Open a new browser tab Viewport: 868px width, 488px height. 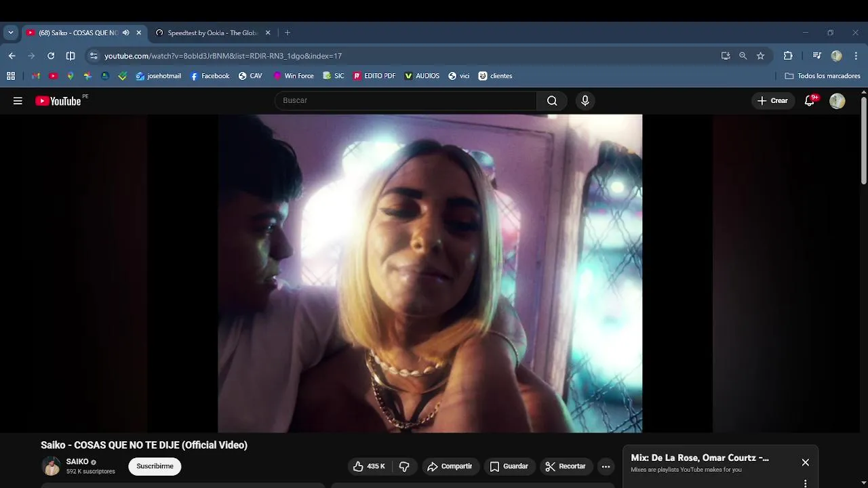point(288,33)
